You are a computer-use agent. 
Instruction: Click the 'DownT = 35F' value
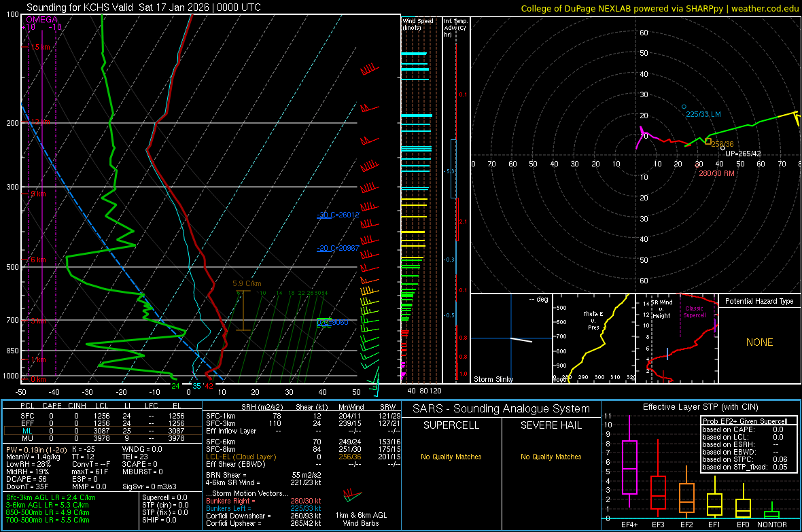[x=27, y=487]
